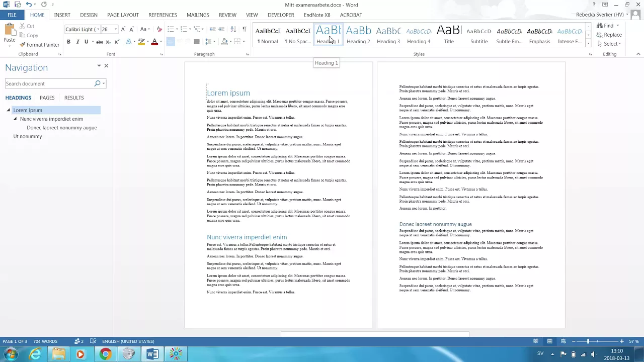Toggle Underline formatting
The height and width of the screenshot is (362, 644).
(86, 42)
